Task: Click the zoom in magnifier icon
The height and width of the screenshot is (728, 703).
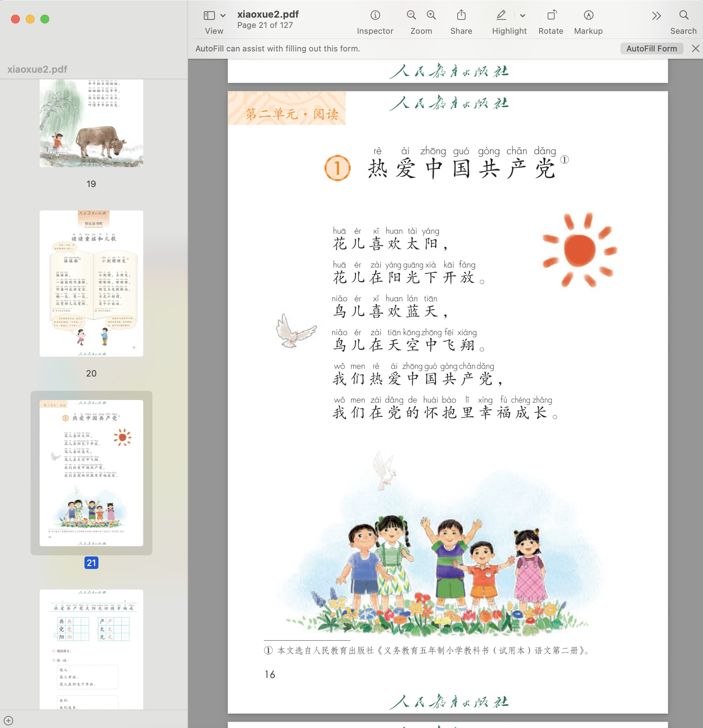Action: point(431,15)
